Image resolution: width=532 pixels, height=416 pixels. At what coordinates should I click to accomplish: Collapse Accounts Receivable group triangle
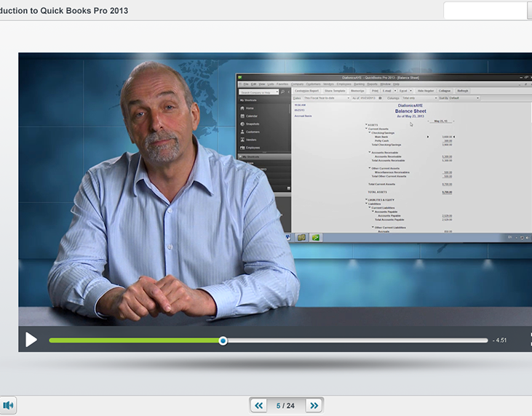(370, 152)
